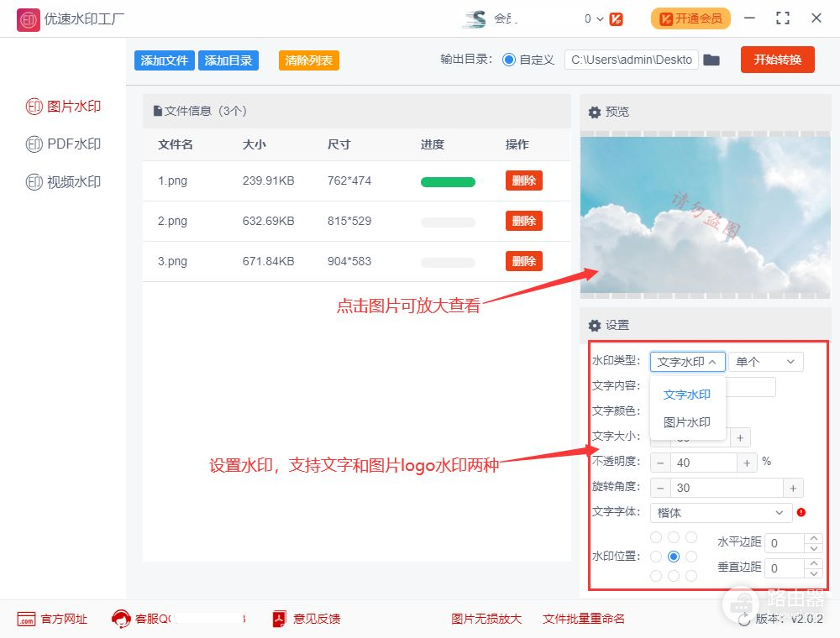Click the 开始转换 button
840x638 pixels.
click(777, 60)
